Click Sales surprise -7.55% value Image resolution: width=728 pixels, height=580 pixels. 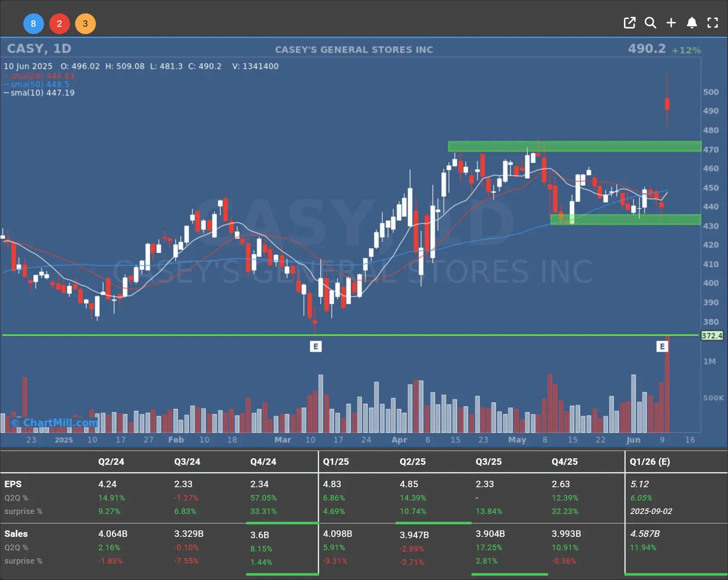(x=186, y=561)
